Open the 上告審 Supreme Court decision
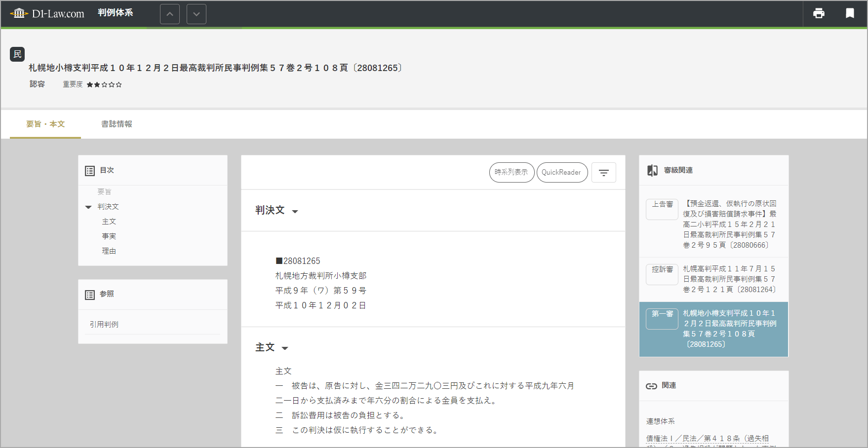The width and height of the screenshot is (868, 448). (x=729, y=224)
